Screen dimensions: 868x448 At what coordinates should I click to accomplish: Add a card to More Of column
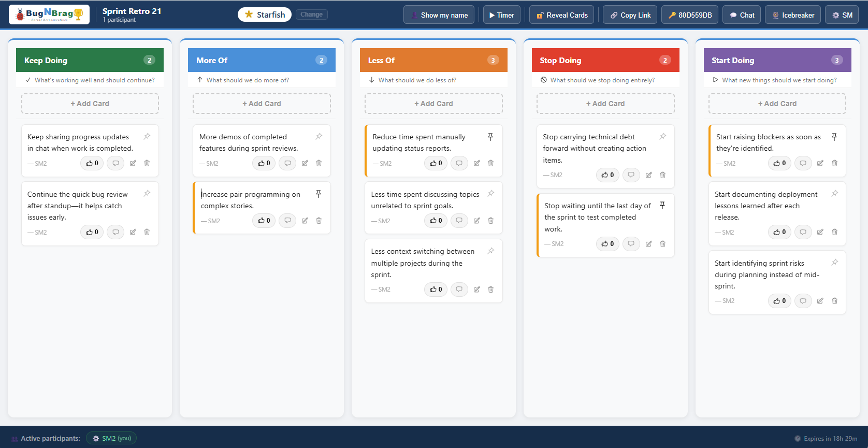tap(262, 104)
